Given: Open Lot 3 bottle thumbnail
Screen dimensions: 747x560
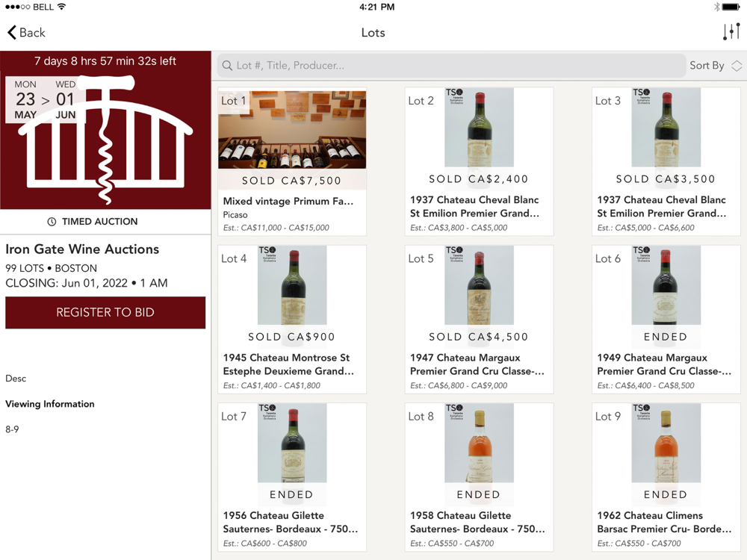Looking at the screenshot, I should pyautogui.click(x=666, y=127).
